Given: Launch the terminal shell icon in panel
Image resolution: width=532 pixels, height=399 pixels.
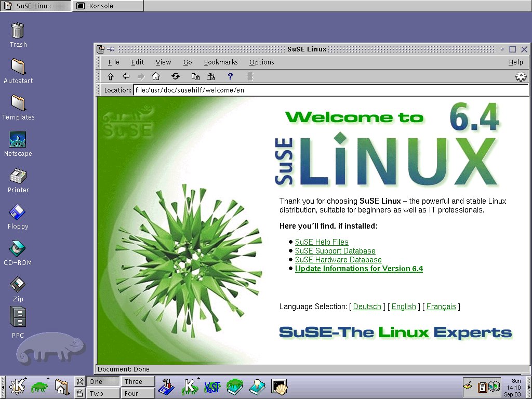Looking at the screenshot, I should coord(280,387).
